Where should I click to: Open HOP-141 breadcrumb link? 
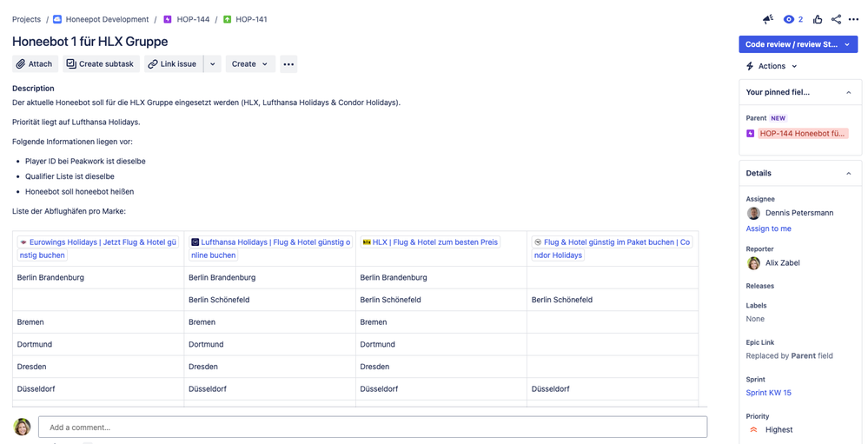point(251,19)
